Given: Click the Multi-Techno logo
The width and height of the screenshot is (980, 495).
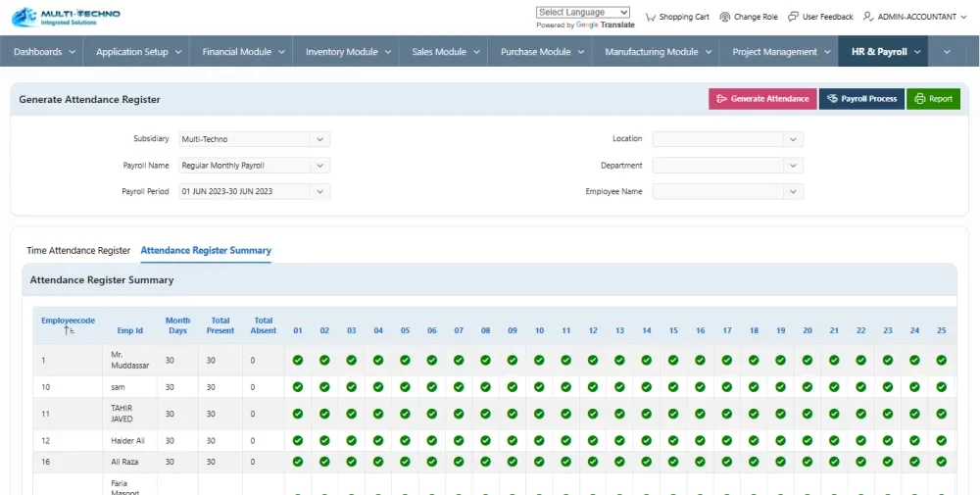Looking at the screenshot, I should (66, 18).
